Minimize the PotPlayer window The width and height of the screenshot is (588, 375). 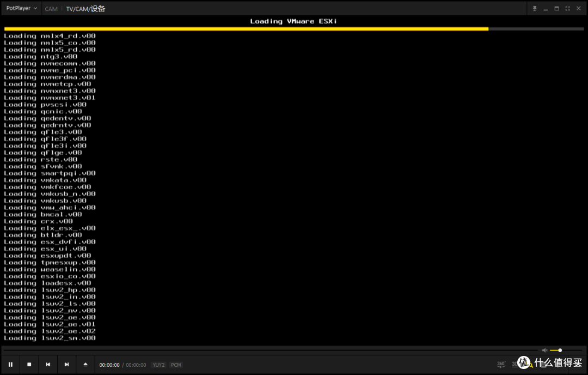(546, 8)
